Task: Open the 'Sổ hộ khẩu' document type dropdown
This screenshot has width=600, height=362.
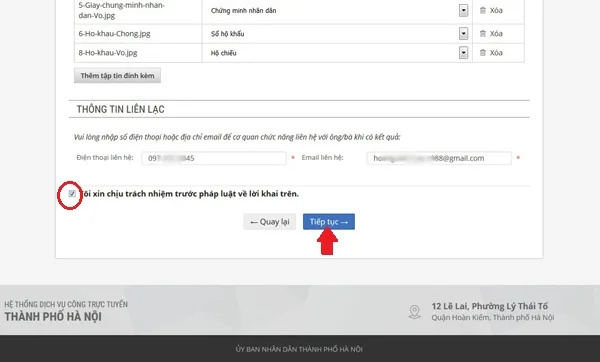Action: 463,34
